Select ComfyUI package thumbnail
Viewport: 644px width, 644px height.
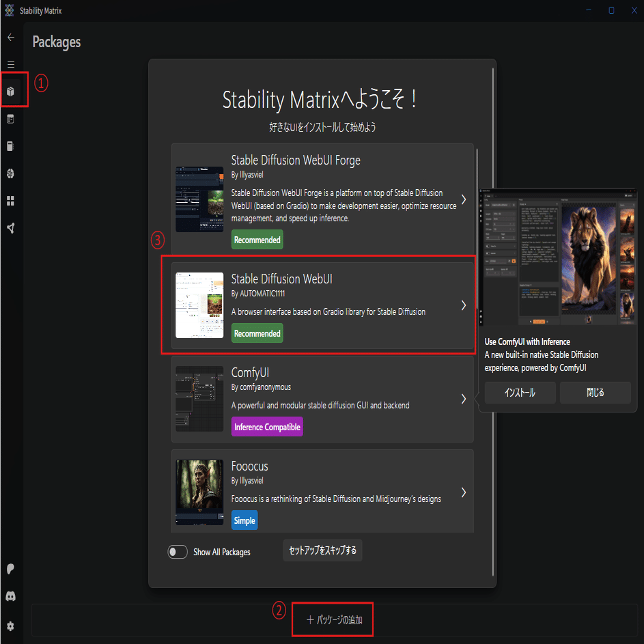[x=199, y=399]
